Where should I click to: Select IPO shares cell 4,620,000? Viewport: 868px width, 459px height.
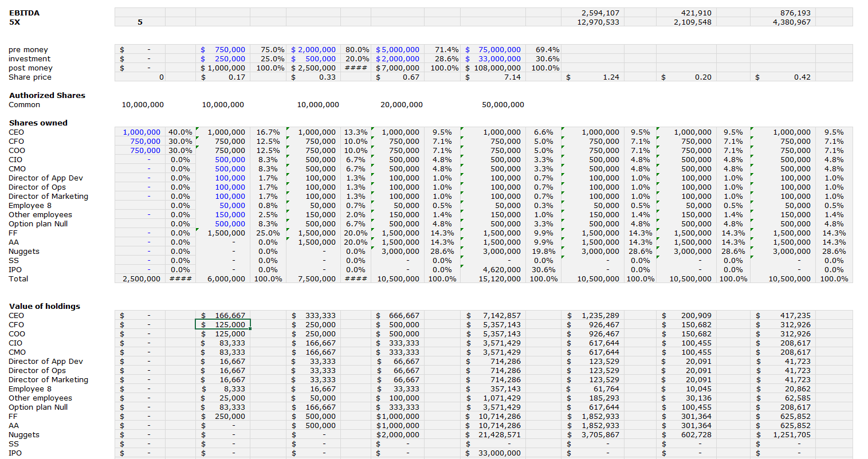(x=502, y=270)
